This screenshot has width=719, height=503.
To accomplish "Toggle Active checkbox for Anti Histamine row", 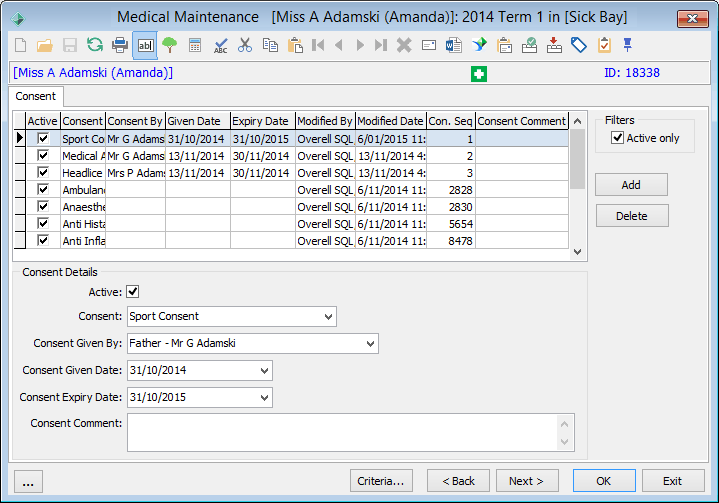I will click(43, 223).
